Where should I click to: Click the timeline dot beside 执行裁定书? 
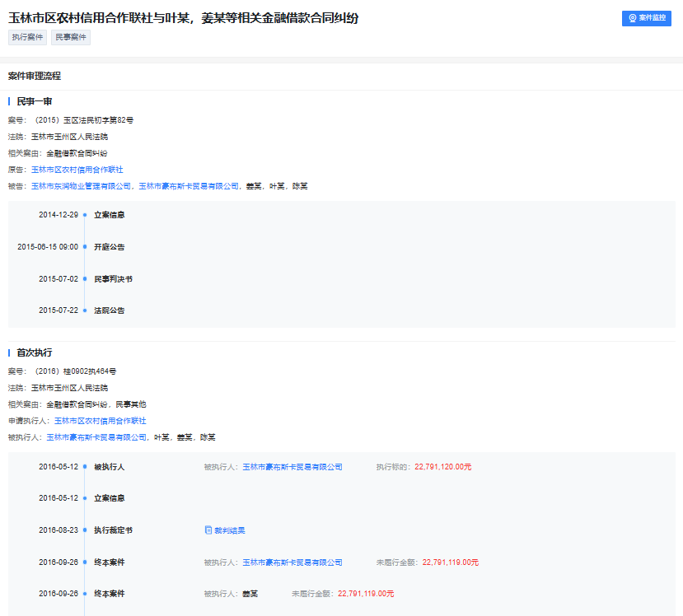85,528
